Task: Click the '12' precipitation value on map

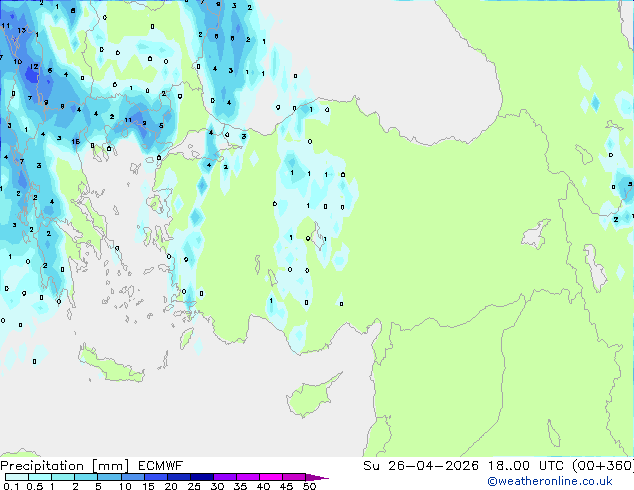Action: tap(34, 67)
